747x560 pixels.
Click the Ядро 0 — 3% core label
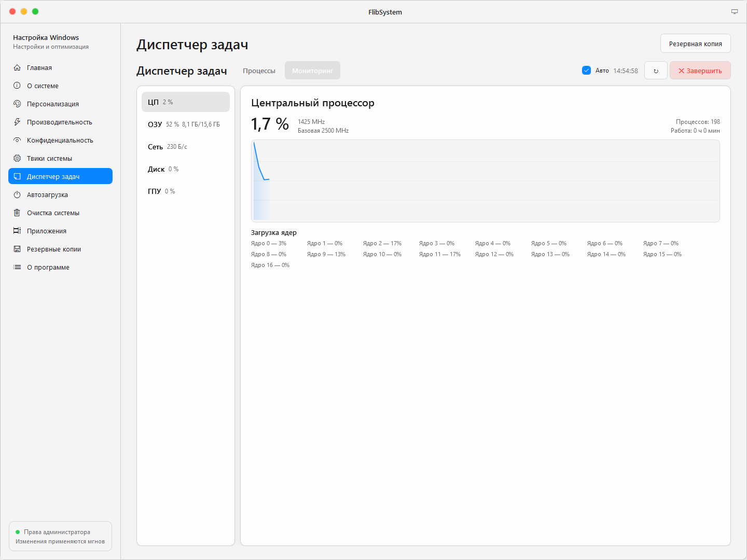[x=269, y=243]
